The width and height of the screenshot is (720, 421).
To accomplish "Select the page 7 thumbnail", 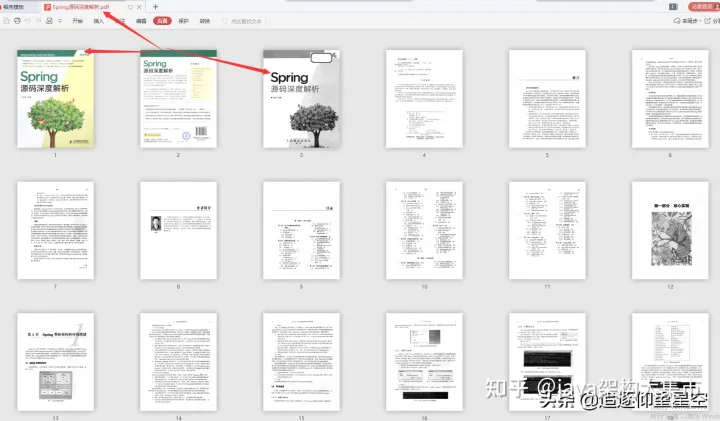I will point(56,230).
